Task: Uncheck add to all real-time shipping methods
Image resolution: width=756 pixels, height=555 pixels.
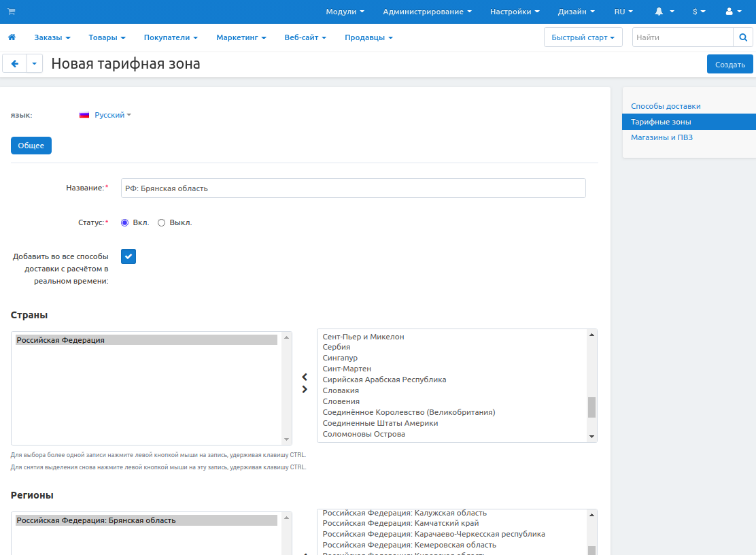Action: 128,256
